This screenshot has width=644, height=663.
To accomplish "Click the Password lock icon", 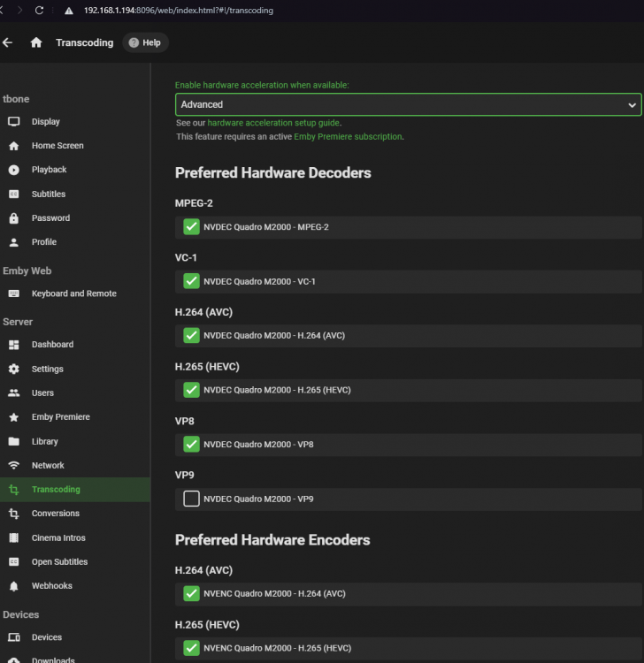I will (14, 218).
